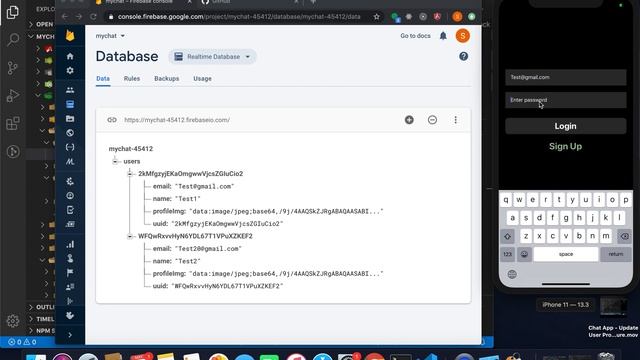640x360 pixels.
Task: Tap the space key on simulator keyboard
Action: 566,254
